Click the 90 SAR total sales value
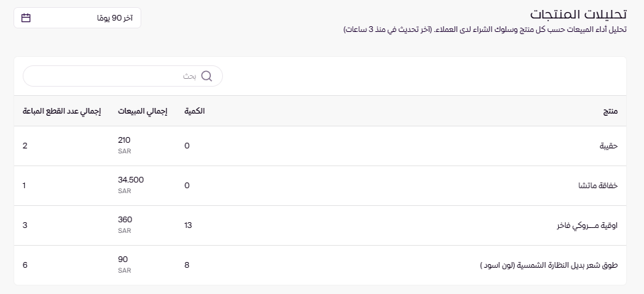Viewport: 644px width, 294px height. pyautogui.click(x=123, y=260)
